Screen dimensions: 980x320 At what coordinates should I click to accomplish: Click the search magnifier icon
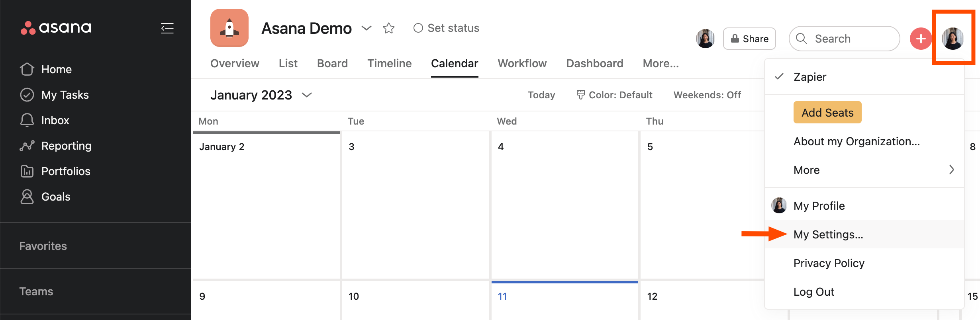click(x=801, y=38)
